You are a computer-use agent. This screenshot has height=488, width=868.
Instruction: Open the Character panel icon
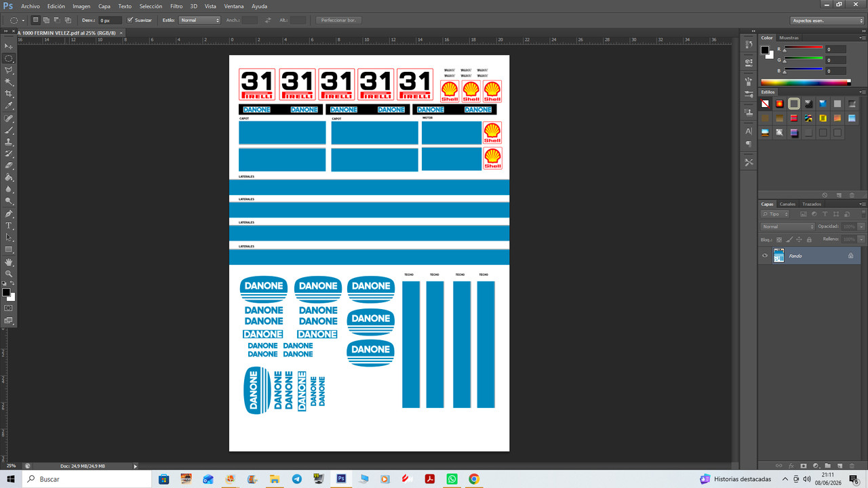coord(749,131)
